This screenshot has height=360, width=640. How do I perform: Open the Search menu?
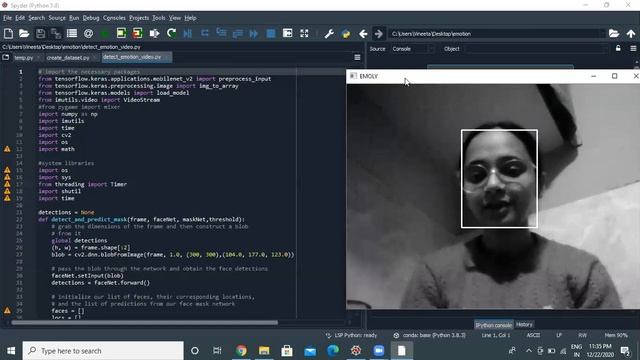(x=36, y=18)
